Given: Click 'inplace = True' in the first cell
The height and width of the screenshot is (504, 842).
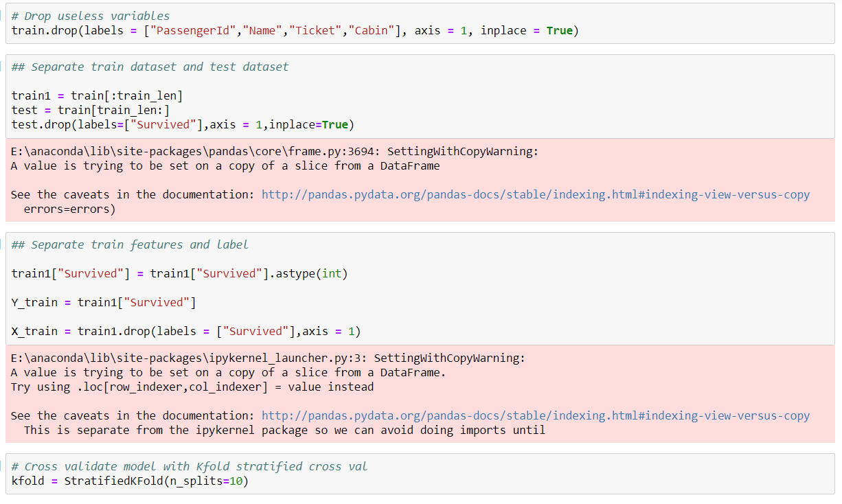Looking at the screenshot, I should coord(527,30).
